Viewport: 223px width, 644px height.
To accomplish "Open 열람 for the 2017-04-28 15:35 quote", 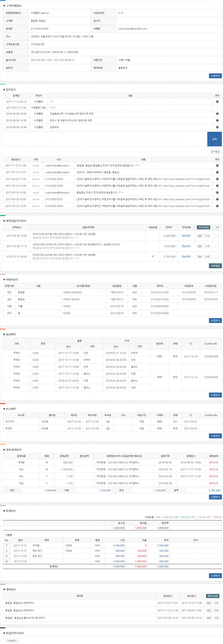I will coord(199,236).
